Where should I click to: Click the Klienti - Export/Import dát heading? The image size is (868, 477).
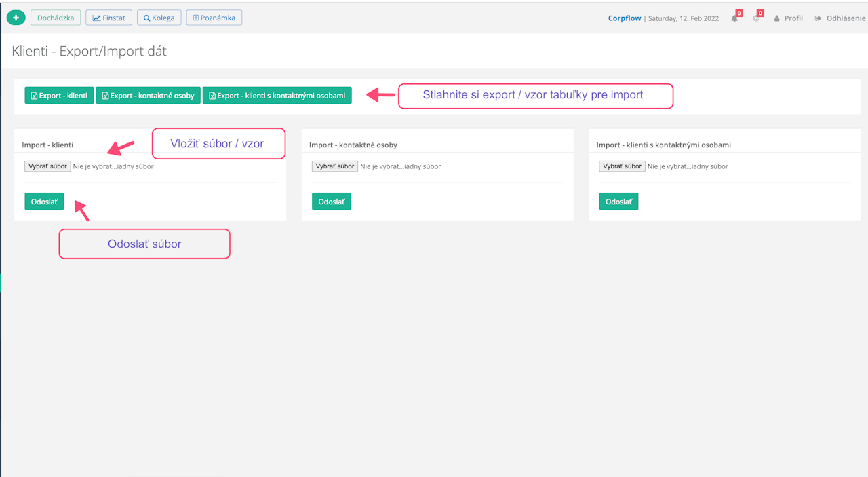click(x=89, y=51)
